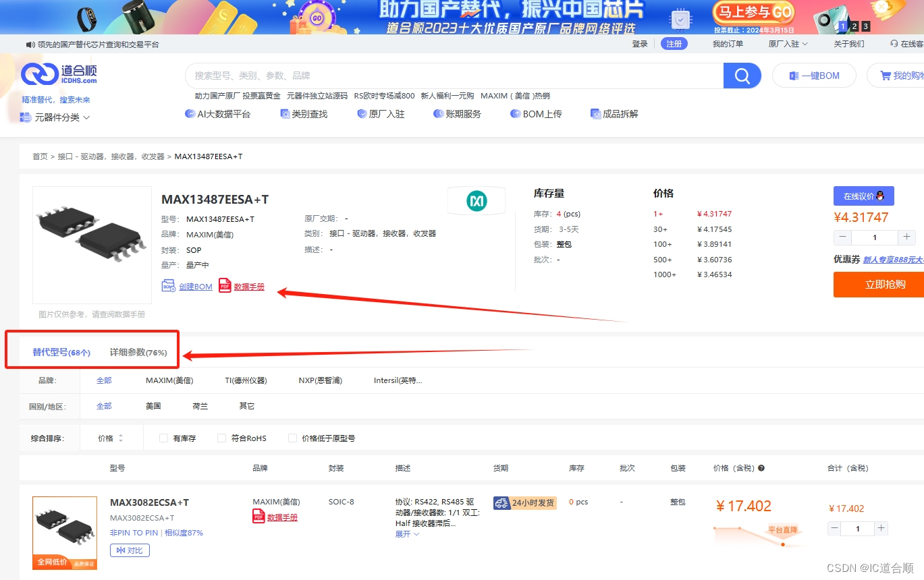Screen dimensions: 924x580
Task: Open MAX3082ECSA+T product thumbnail
Action: (65, 533)
